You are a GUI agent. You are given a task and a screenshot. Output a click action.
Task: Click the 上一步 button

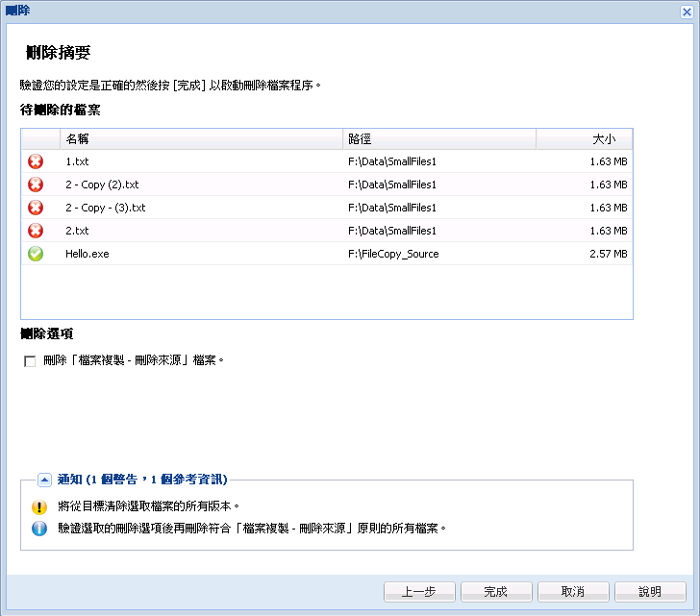(419, 592)
